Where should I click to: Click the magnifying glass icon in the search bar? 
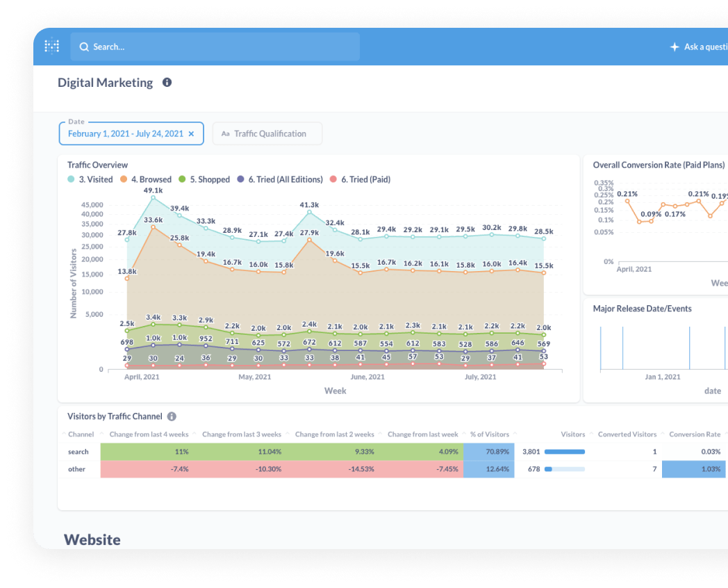pos(84,47)
